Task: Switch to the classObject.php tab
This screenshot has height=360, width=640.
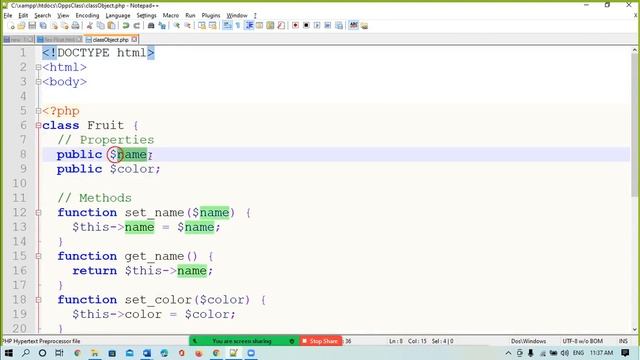Action: click(x=110, y=40)
